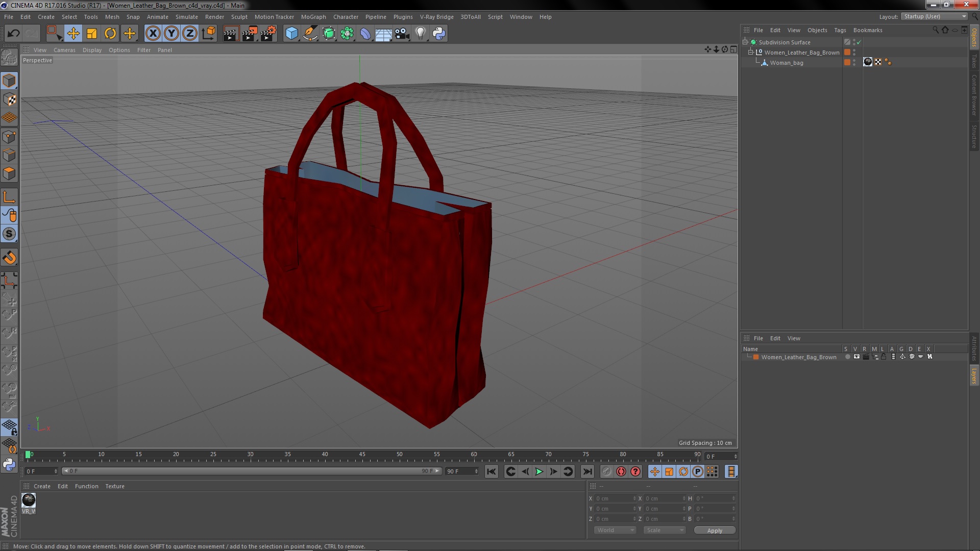Toggle Z axis lock

[189, 34]
